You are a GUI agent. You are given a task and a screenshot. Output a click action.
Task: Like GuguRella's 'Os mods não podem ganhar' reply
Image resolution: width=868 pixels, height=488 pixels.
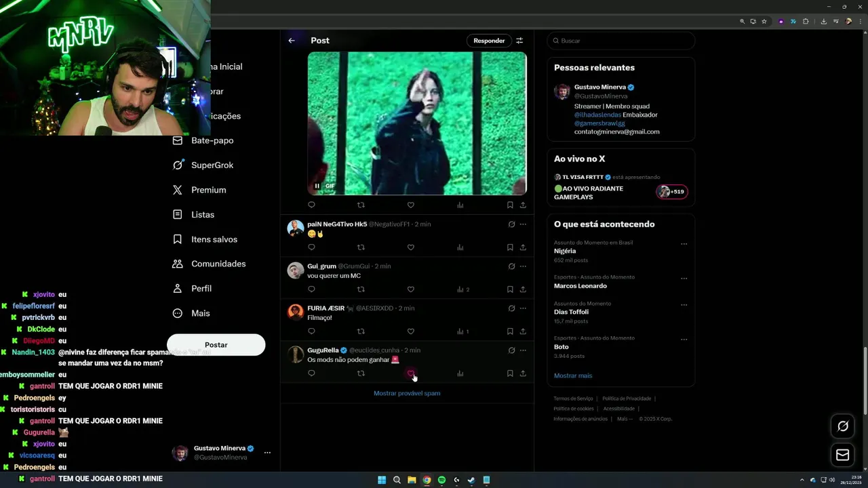pos(410,373)
